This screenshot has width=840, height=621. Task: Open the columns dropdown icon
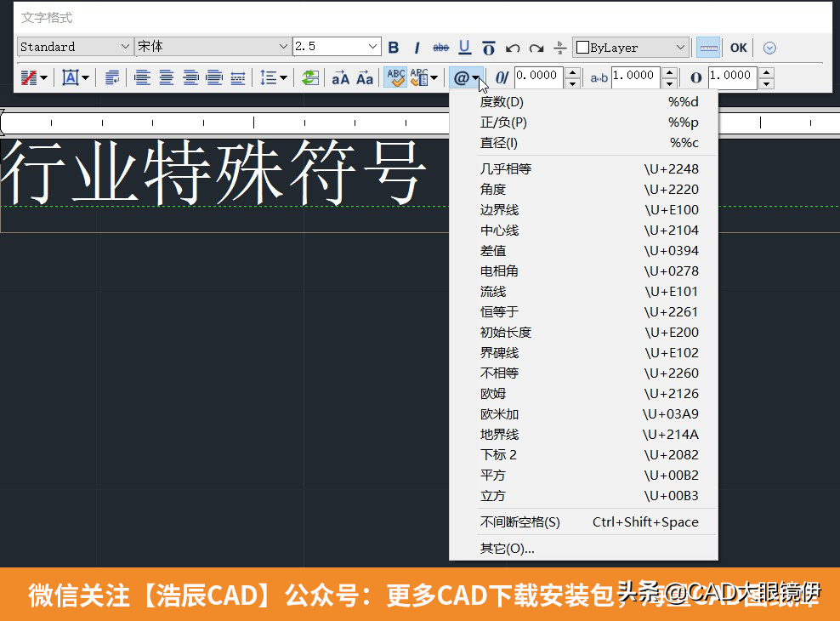pos(34,77)
